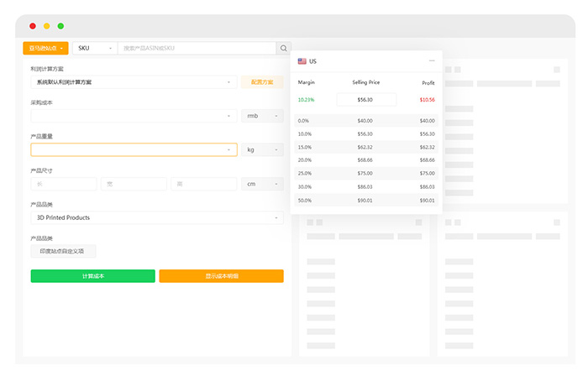Click the India site custom item button
Viewport: 588px width, 376px height.
tap(63, 251)
